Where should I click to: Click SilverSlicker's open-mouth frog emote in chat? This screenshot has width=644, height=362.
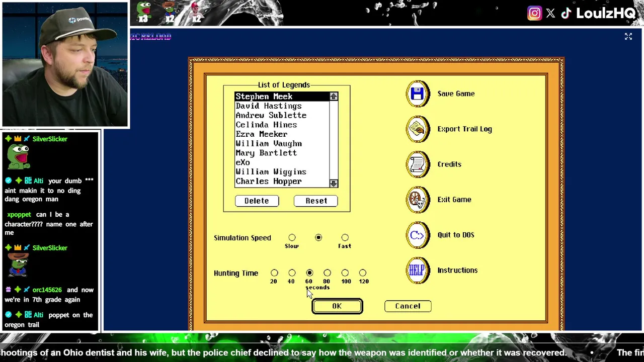19,157
